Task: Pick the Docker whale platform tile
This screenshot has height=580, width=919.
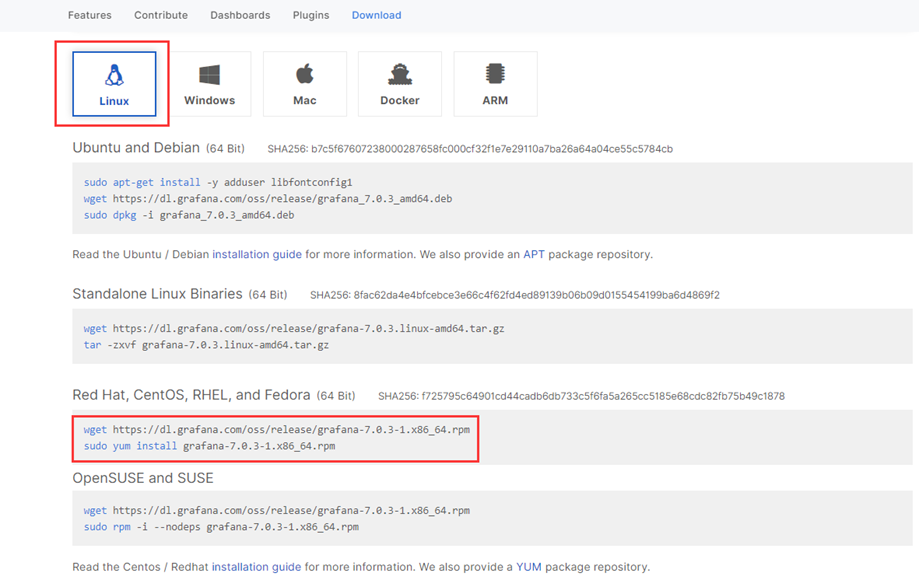Action: point(400,84)
